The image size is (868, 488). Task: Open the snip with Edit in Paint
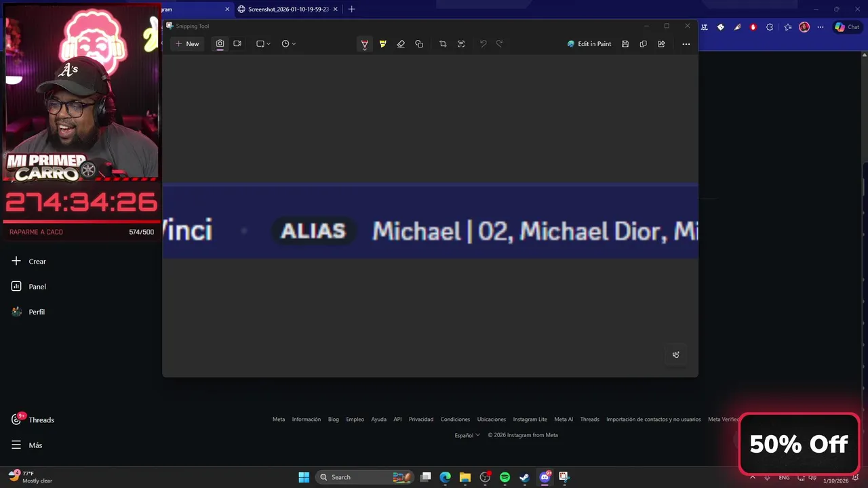point(589,44)
